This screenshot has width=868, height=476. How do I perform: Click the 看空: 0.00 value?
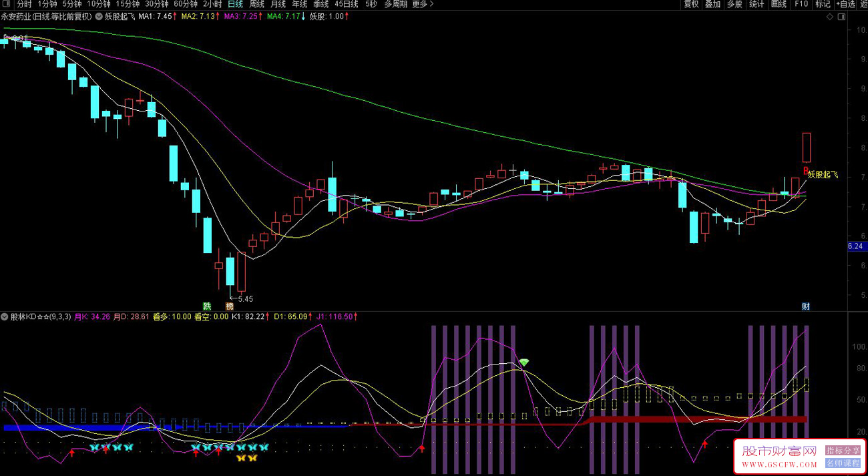click(x=211, y=316)
